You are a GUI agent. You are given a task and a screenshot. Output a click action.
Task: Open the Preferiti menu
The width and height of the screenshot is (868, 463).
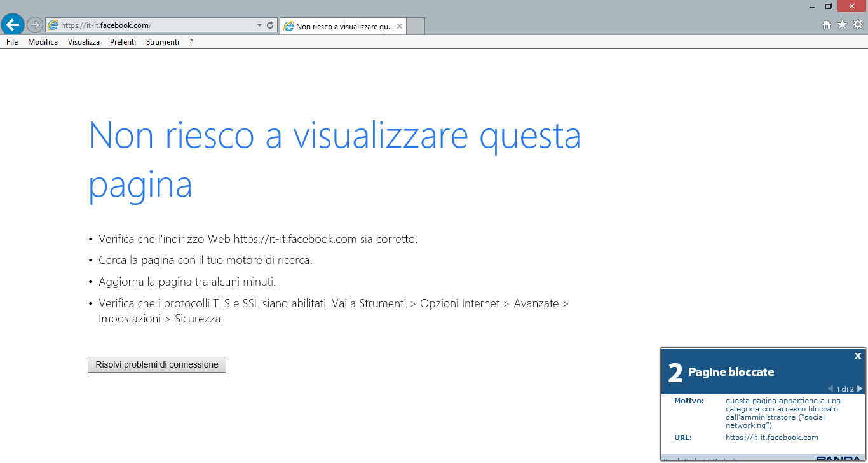pyautogui.click(x=123, y=42)
